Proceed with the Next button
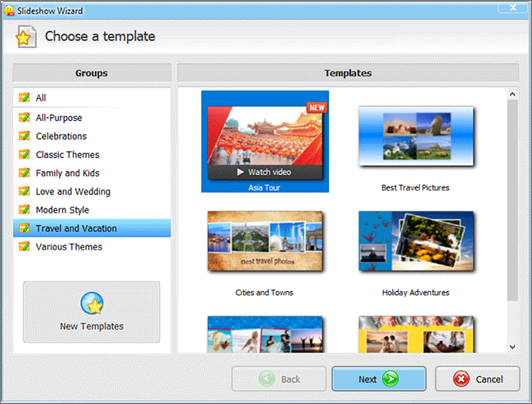The image size is (532, 404). coord(379,379)
